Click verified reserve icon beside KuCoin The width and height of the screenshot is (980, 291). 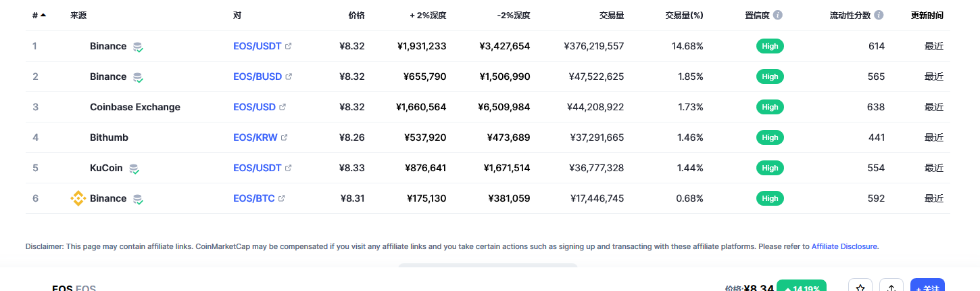(134, 169)
